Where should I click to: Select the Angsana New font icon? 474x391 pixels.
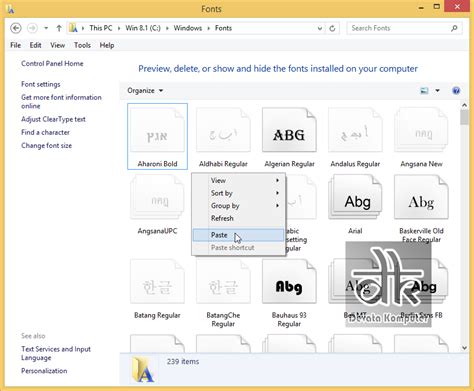(x=421, y=130)
